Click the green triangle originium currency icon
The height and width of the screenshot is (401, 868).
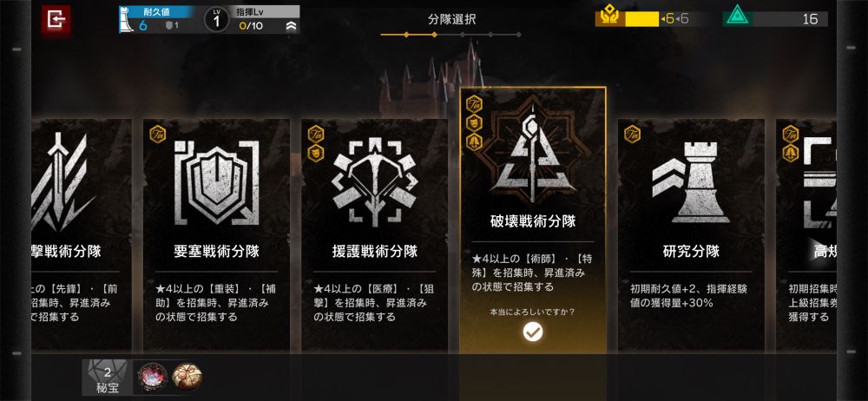point(739,18)
